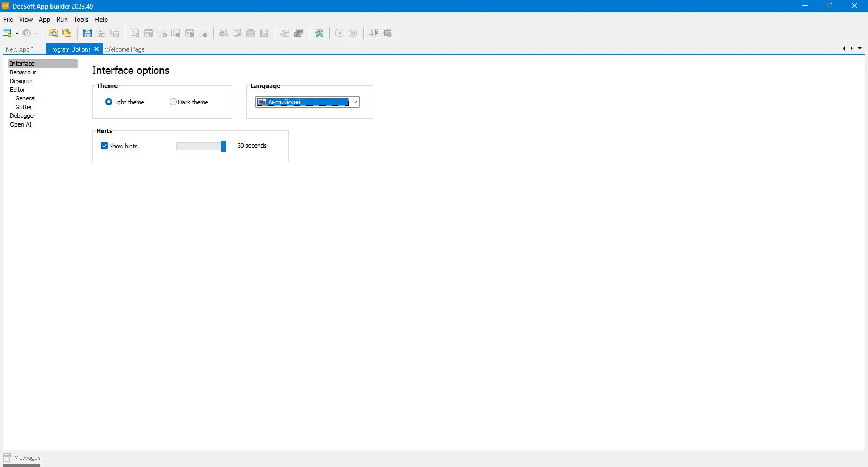The width and height of the screenshot is (868, 467).
Task: Click the greyed left-arrow window icon
Action: [x=285, y=33]
